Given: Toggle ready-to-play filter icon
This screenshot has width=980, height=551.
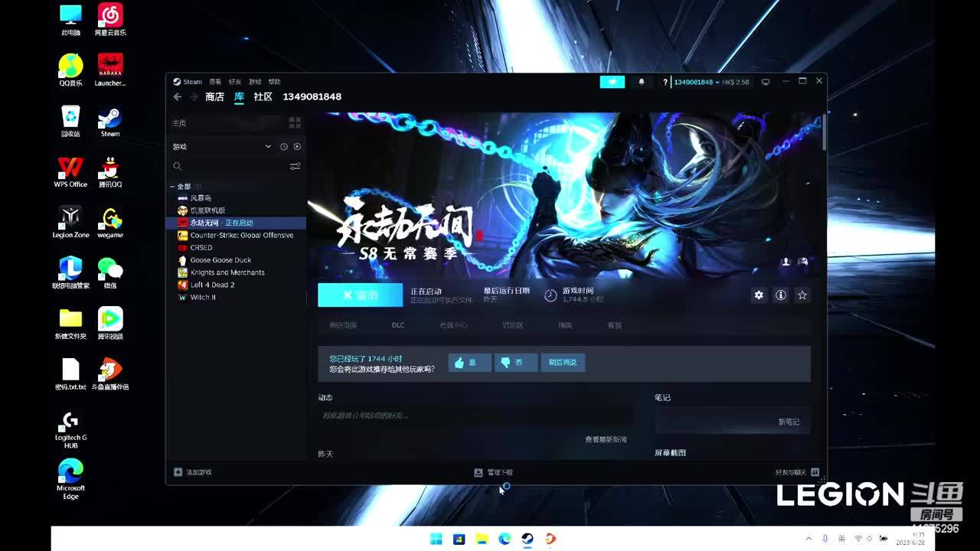Looking at the screenshot, I should click(297, 146).
